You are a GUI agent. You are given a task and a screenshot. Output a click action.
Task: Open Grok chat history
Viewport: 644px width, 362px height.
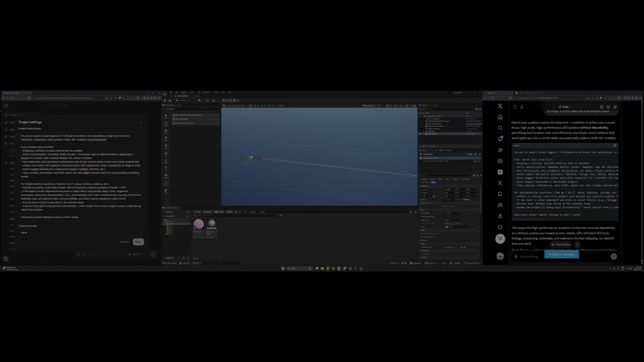[608, 107]
